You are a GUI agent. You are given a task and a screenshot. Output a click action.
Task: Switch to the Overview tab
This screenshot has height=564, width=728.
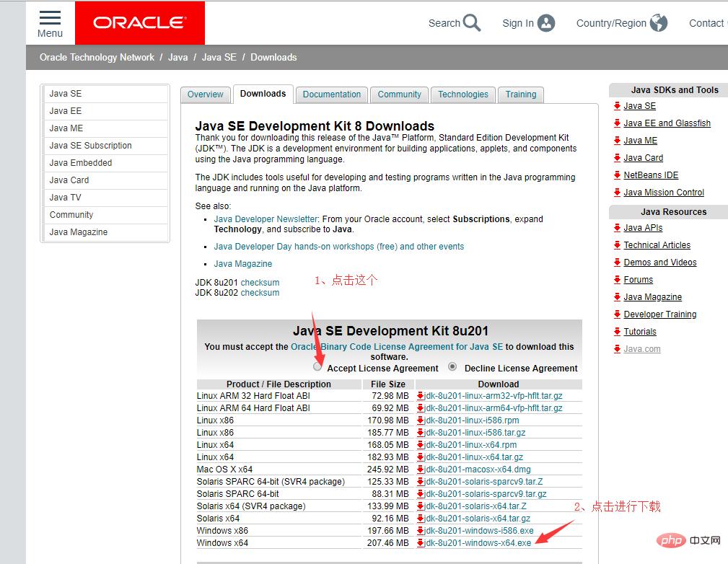tap(205, 94)
